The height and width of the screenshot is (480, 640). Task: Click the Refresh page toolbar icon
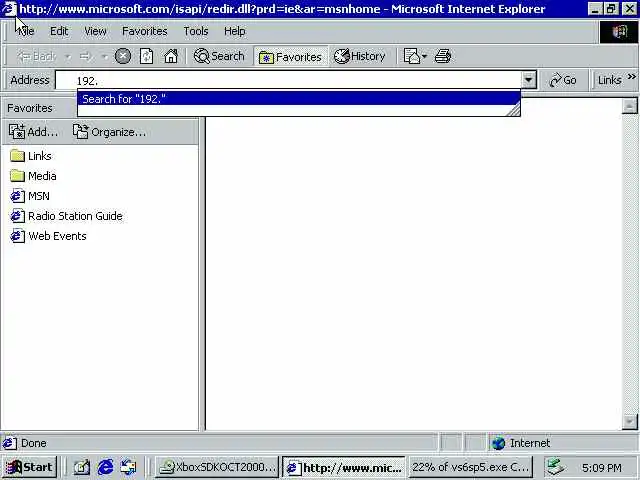147,56
